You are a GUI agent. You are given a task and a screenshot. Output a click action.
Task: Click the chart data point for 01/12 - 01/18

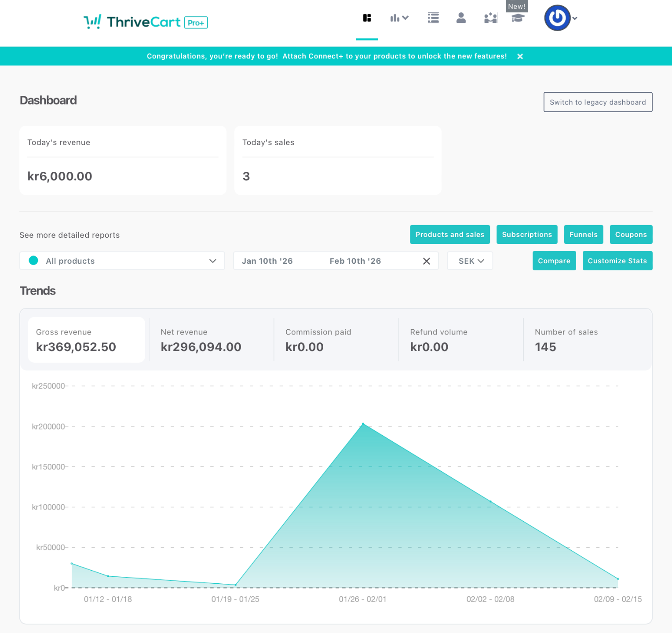point(108,576)
